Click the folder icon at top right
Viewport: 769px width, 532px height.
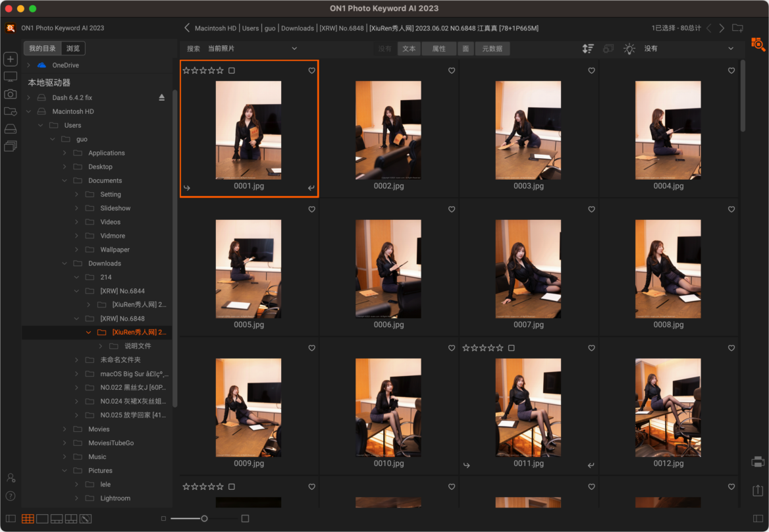coord(737,28)
